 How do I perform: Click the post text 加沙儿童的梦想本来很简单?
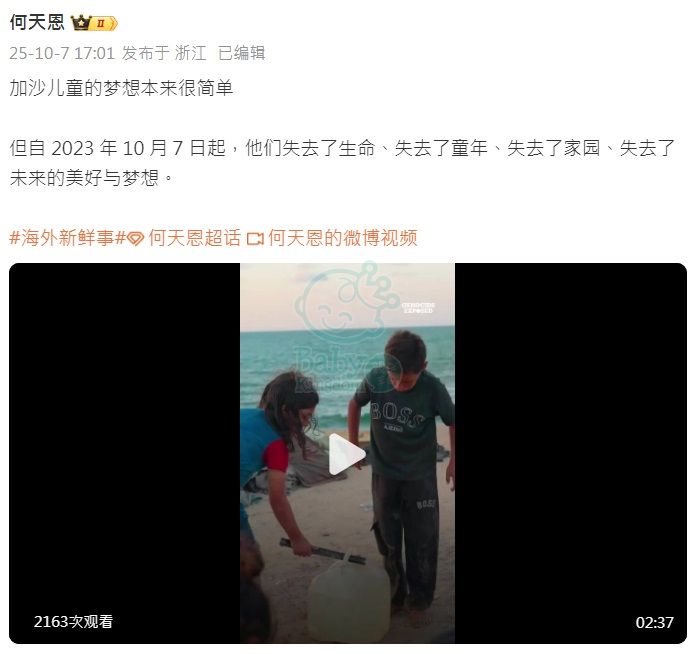(x=121, y=88)
